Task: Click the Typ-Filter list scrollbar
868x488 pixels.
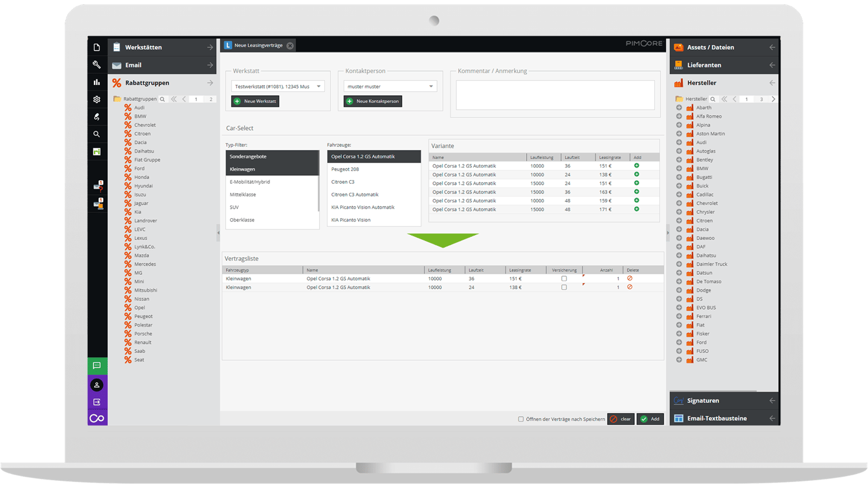Action: click(x=318, y=181)
